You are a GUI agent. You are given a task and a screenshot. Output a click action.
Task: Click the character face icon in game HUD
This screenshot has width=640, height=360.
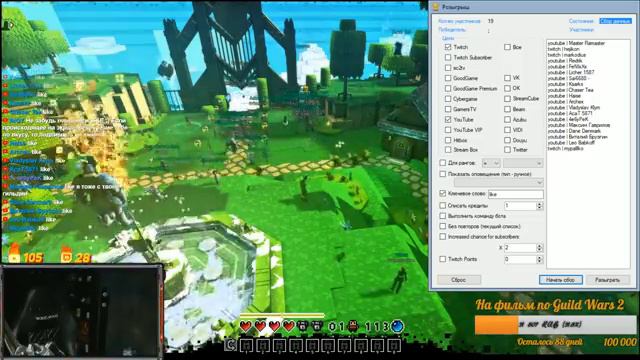pyautogui.click(x=353, y=326)
